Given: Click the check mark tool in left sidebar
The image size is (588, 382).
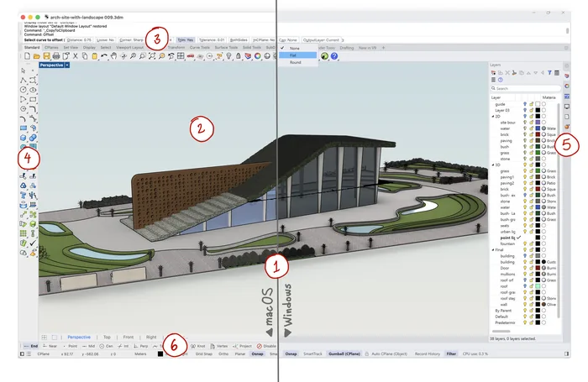Looking at the screenshot, I should point(33,243).
